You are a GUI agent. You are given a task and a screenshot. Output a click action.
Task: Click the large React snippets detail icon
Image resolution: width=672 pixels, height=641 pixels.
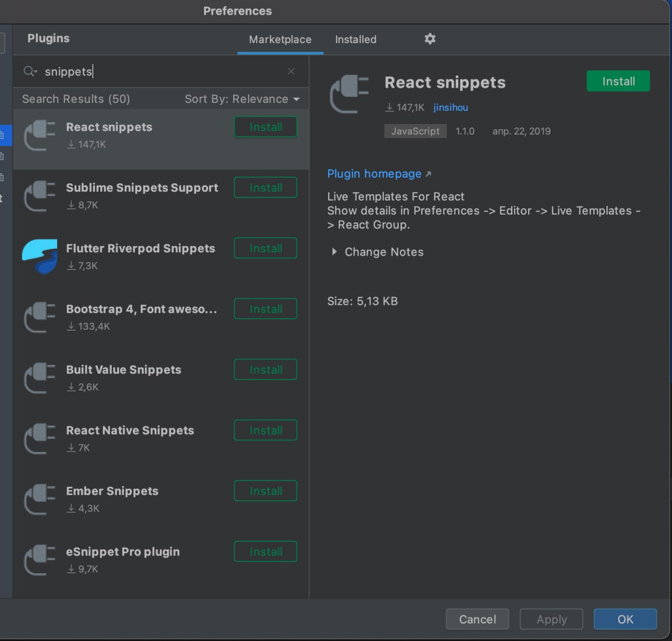(x=349, y=94)
